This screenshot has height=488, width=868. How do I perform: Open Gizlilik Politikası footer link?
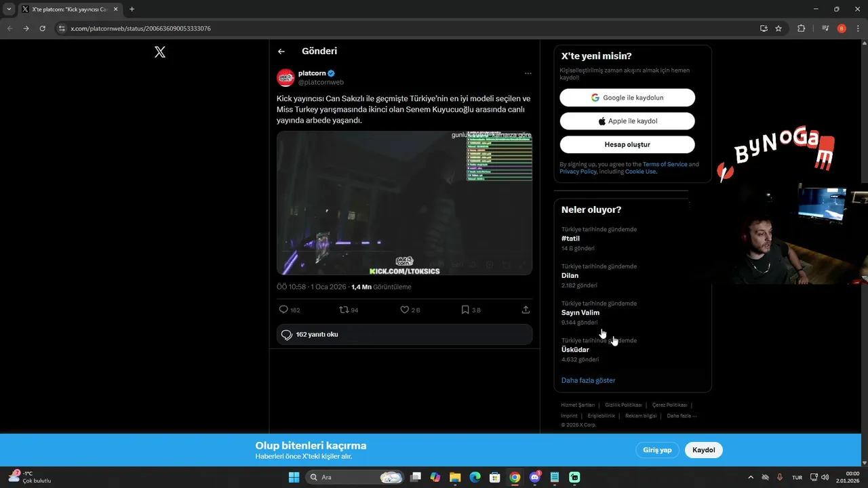tap(623, 405)
